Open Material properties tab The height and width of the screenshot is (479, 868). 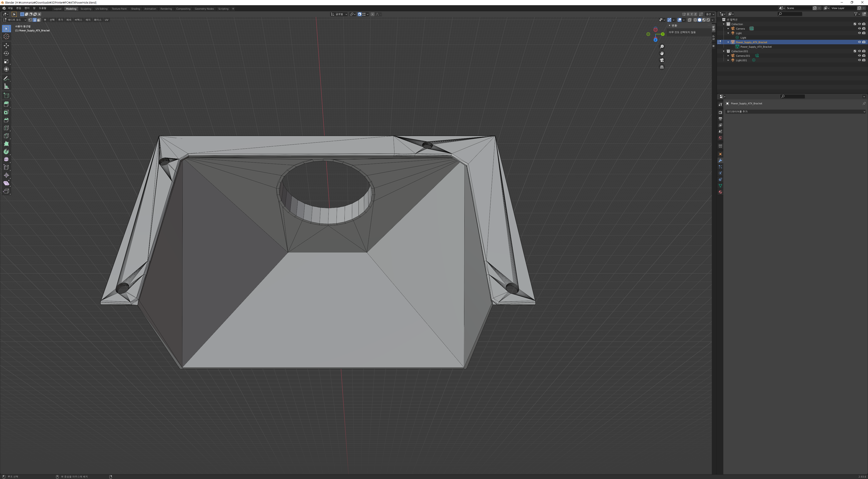(x=720, y=192)
